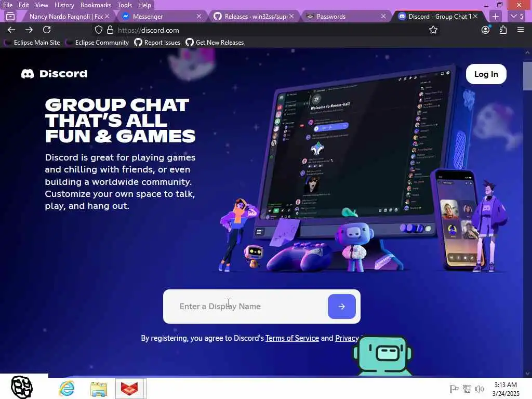Open the Report Issues bookmark

coord(158,43)
